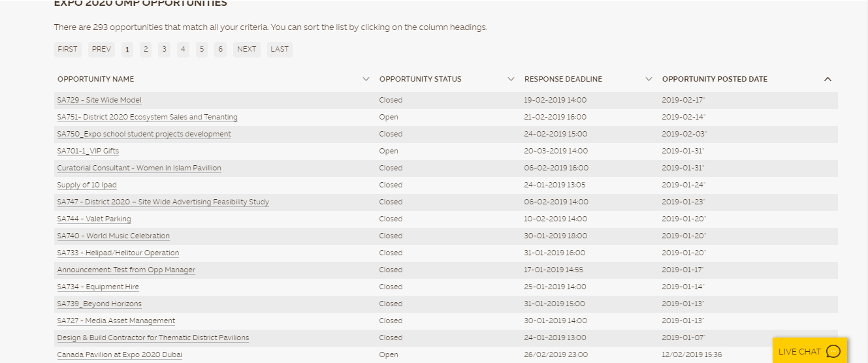Toggle Opportunity Posted Date sort arrow
The width and height of the screenshot is (868, 363).
[x=828, y=79]
